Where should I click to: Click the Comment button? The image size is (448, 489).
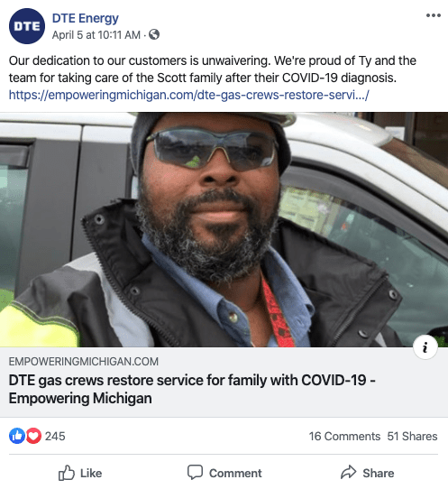(x=224, y=473)
